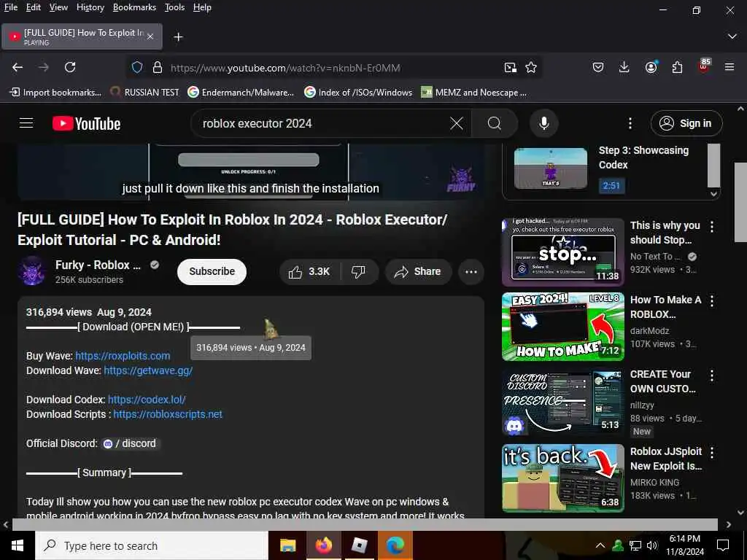This screenshot has width=747, height=560.
Task: Bookmark this page with the star icon
Action: [531, 68]
